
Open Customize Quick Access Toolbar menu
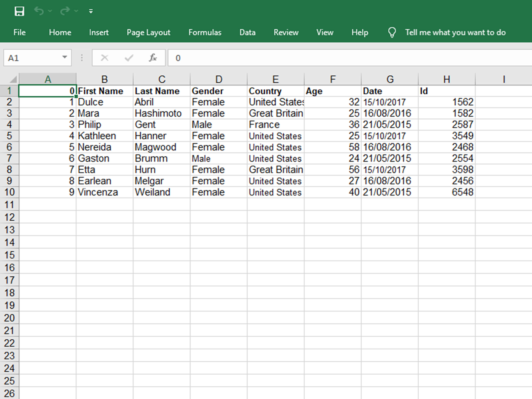coord(91,11)
